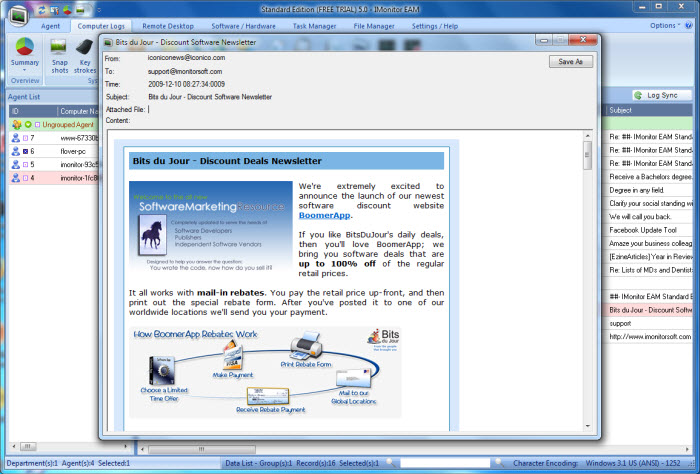Switch to the Remote Desktop tab
Viewport: 700px width, 474px height.
click(168, 25)
